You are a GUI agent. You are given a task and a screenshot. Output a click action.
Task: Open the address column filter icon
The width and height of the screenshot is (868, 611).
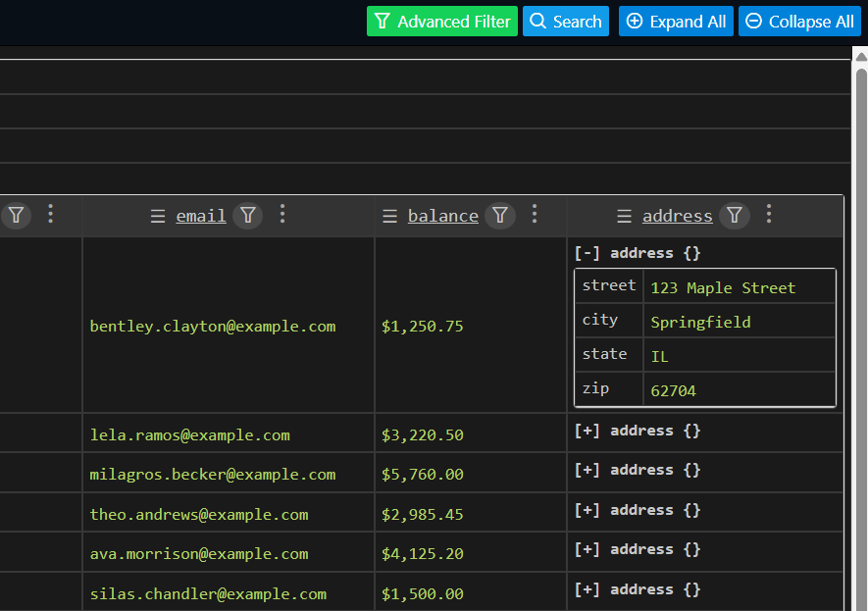point(735,215)
